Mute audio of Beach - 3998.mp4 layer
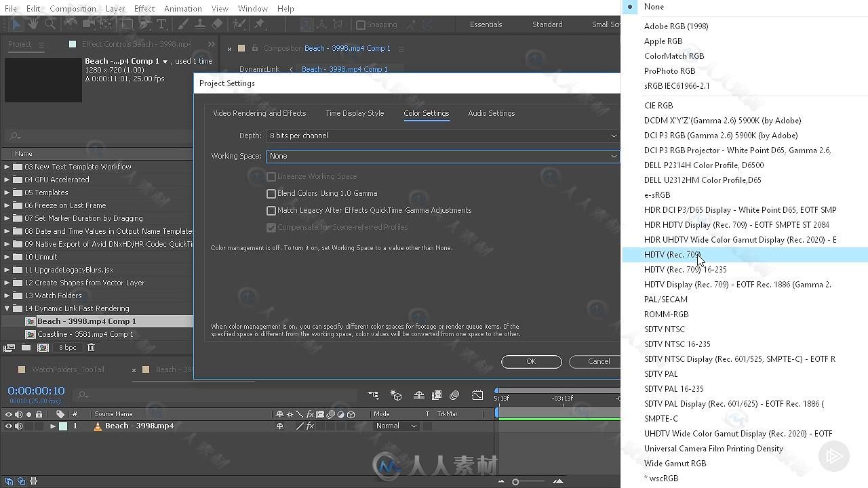The width and height of the screenshot is (868, 488). coord(18,426)
